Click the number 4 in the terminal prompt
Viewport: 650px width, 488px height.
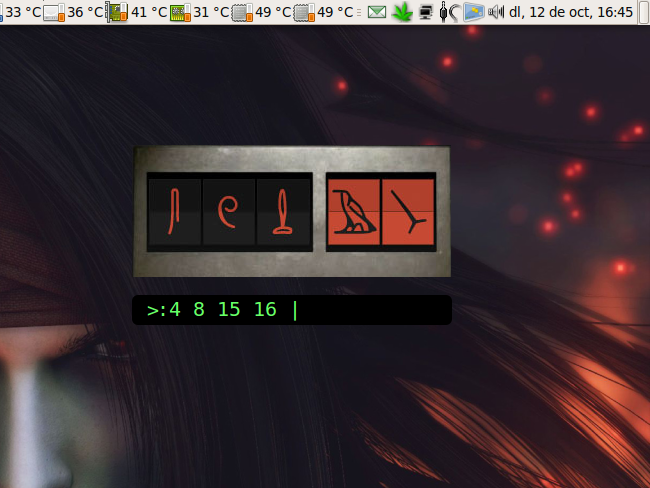pos(175,310)
